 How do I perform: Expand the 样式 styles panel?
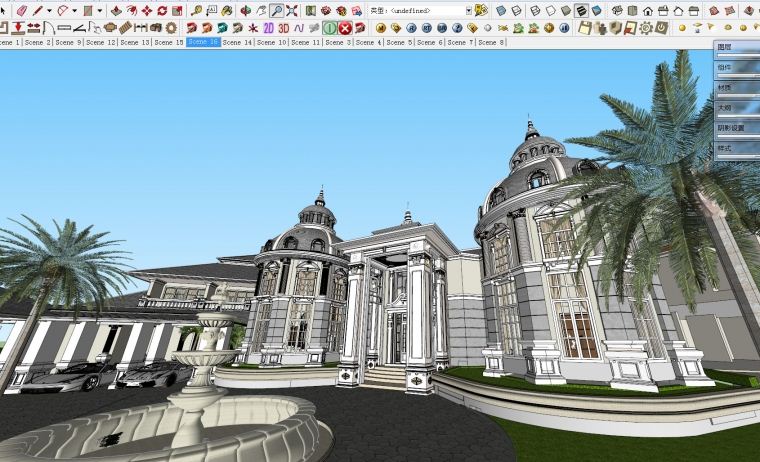point(737,151)
